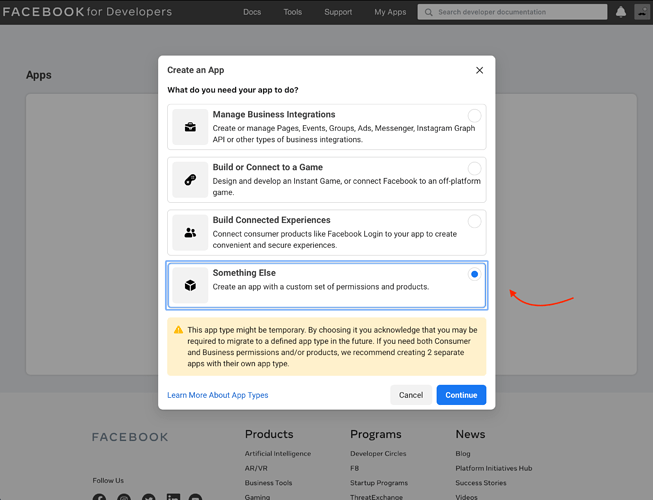Click the Follow Us label
Screen dimensions: 653x500
coord(108,480)
